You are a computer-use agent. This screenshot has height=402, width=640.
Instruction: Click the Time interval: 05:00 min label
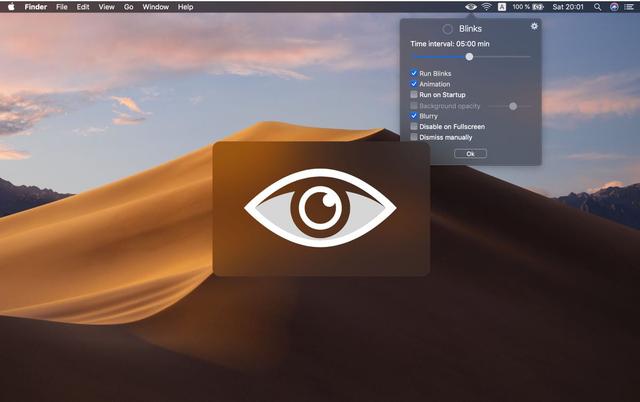(450, 44)
